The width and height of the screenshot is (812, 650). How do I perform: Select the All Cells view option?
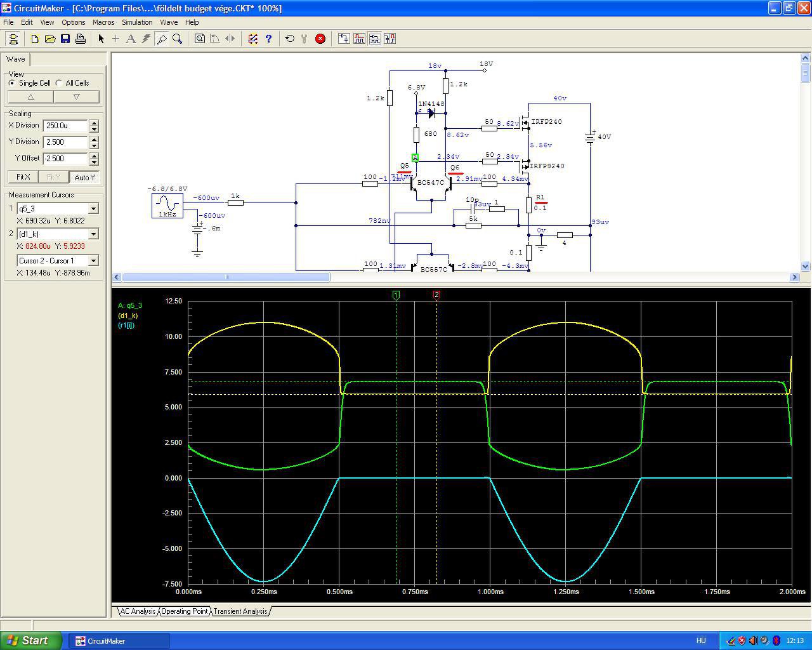pos(59,83)
